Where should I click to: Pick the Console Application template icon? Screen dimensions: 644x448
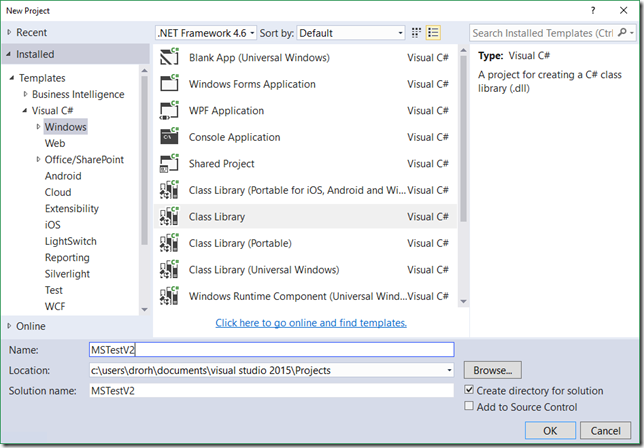click(169, 137)
